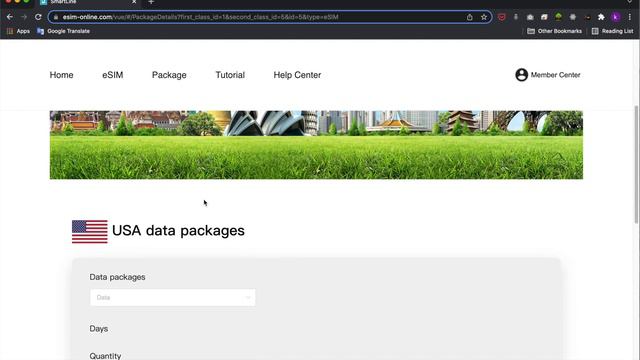The image size is (640, 360).
Task: Open the Package menu item
Action: pyautogui.click(x=169, y=75)
